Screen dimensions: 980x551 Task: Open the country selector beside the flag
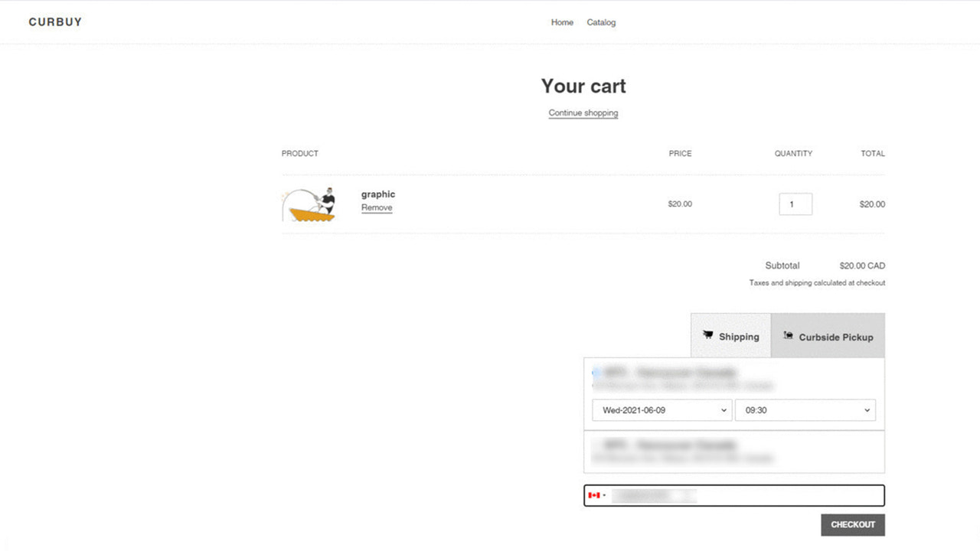point(605,495)
